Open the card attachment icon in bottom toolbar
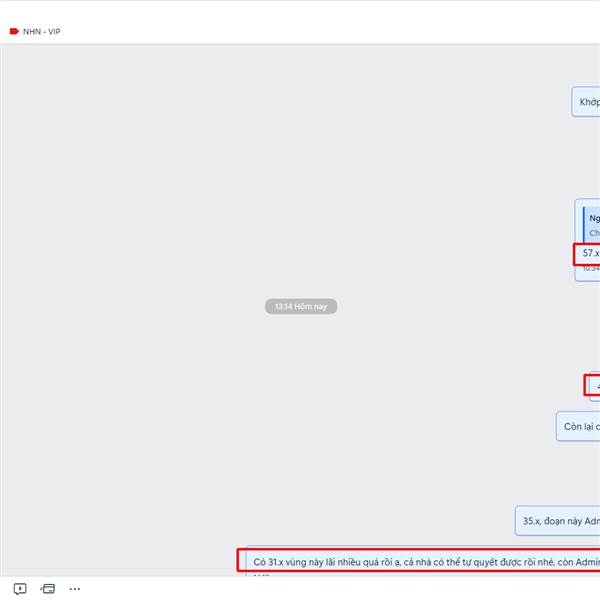Viewport: 600px width, 600px height. [48, 589]
